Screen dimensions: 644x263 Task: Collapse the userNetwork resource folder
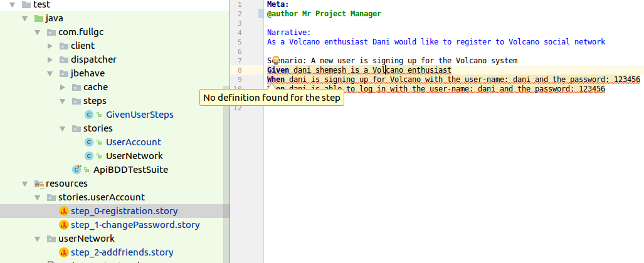pyautogui.click(x=38, y=239)
